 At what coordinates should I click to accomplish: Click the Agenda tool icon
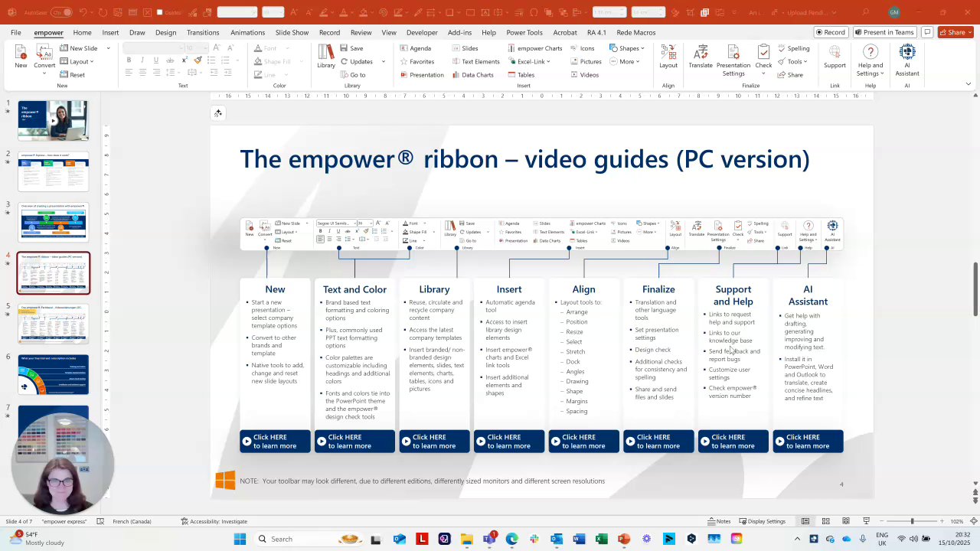[416, 48]
